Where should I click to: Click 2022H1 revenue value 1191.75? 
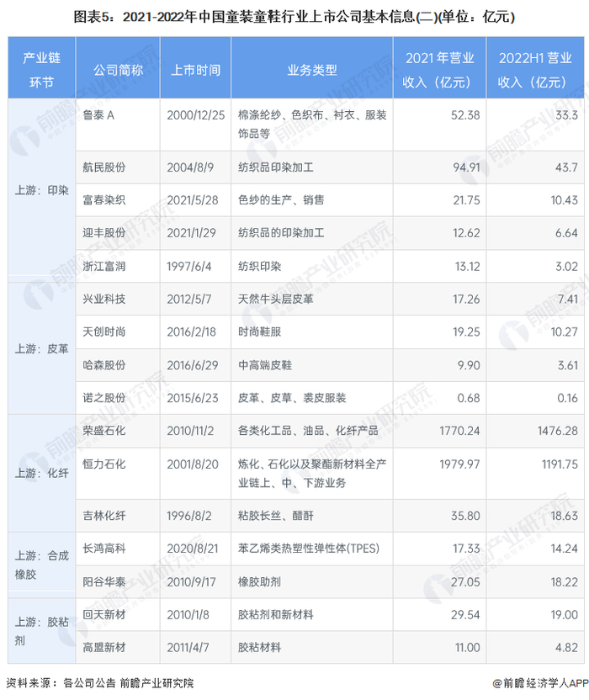[x=560, y=464]
